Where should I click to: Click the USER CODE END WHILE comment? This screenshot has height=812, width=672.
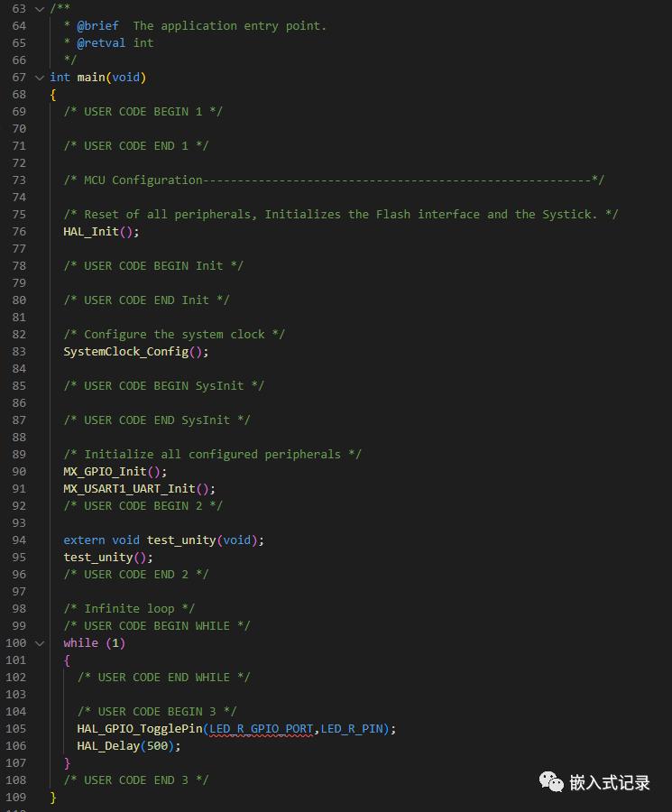click(x=163, y=678)
